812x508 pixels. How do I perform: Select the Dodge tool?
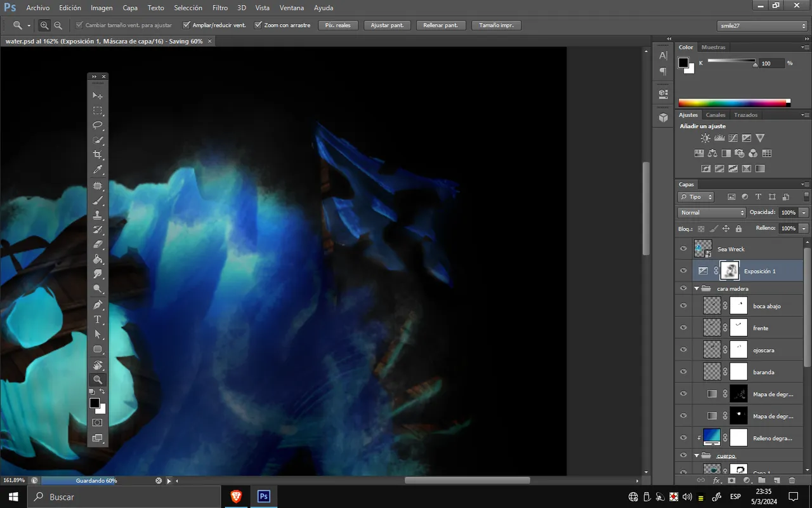coord(98,289)
